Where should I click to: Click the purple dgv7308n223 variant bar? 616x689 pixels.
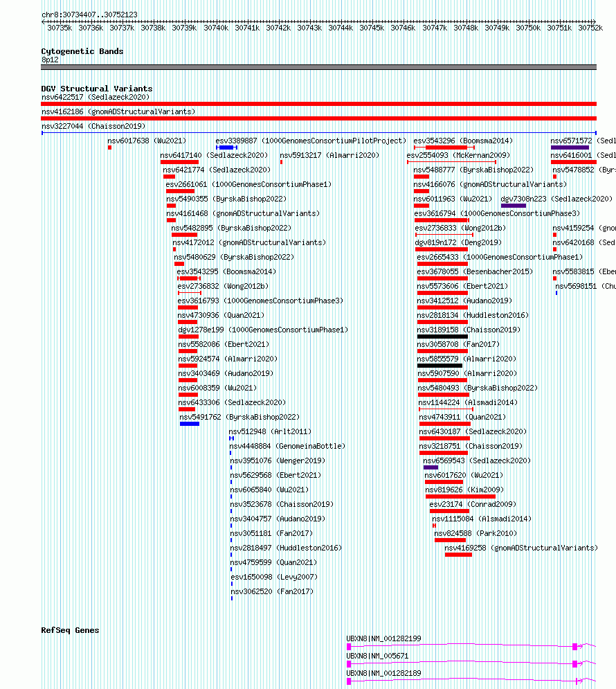click(x=514, y=206)
